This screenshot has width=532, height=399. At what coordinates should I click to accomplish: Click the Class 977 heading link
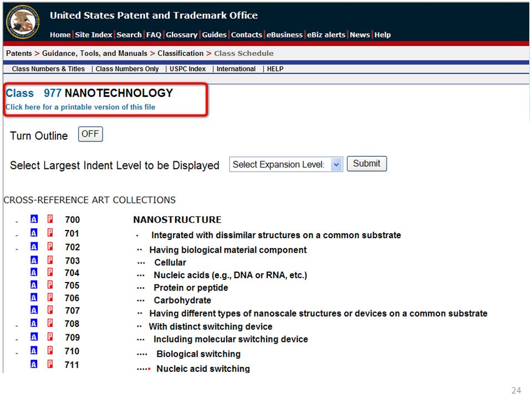pyautogui.click(x=33, y=93)
